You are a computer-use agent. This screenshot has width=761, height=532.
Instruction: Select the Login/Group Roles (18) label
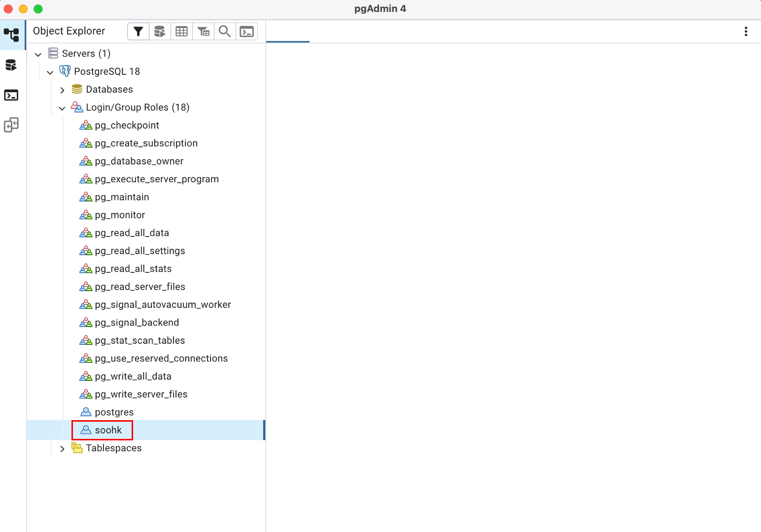click(x=138, y=107)
